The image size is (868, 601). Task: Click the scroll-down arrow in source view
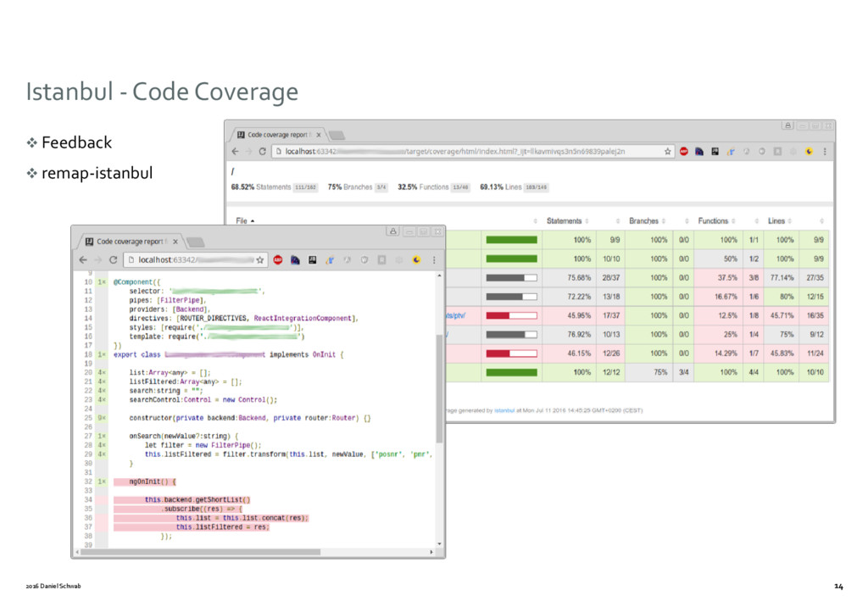(440, 543)
